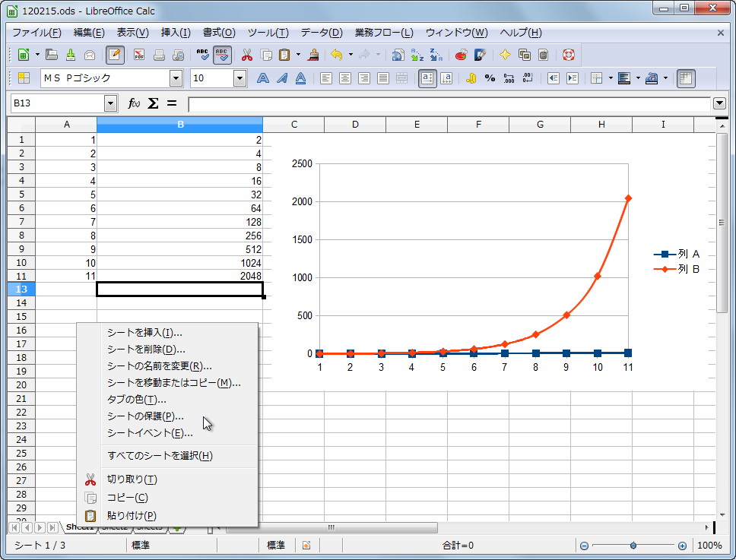This screenshot has width=736, height=560.
Task: Click the Paste clipboard icon in toolbar
Action: pos(284,55)
